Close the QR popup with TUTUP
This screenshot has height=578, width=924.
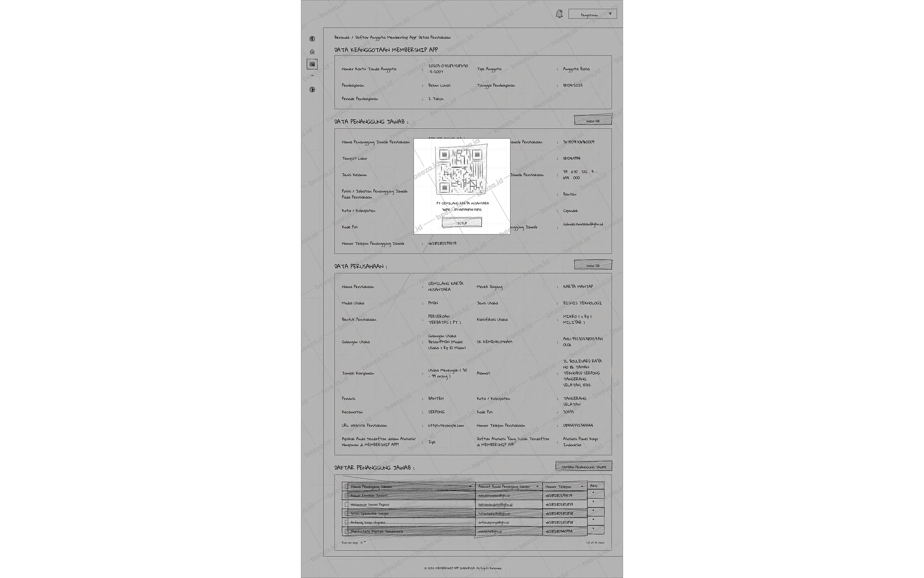(x=462, y=223)
